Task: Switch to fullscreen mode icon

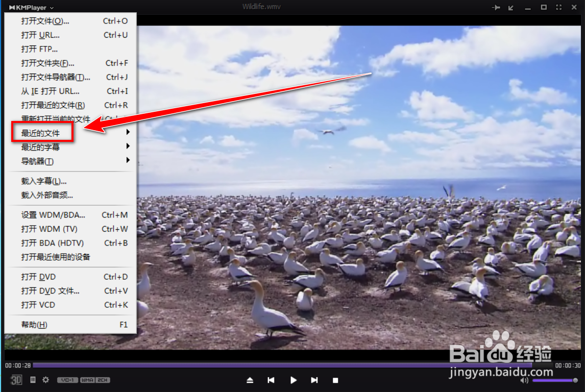Action: click(x=558, y=7)
